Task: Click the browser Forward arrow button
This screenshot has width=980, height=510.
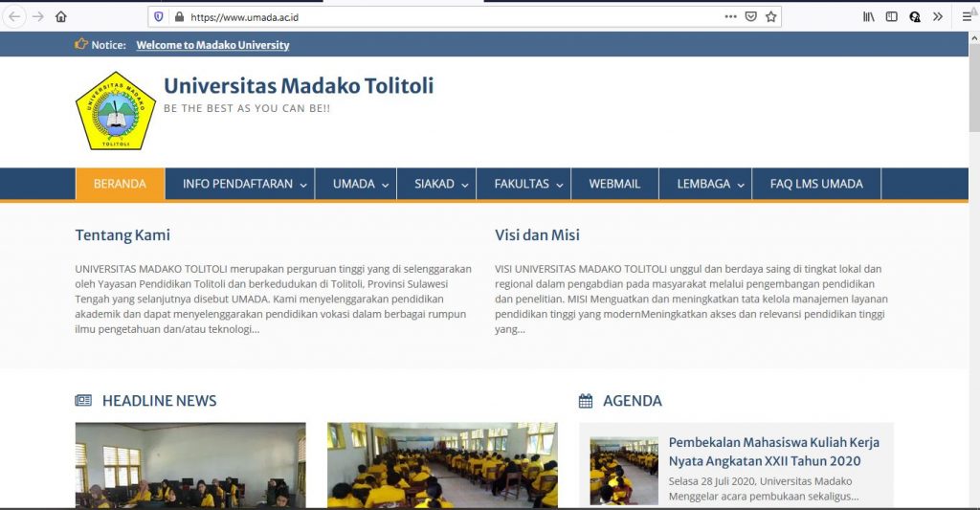Action: [38, 17]
